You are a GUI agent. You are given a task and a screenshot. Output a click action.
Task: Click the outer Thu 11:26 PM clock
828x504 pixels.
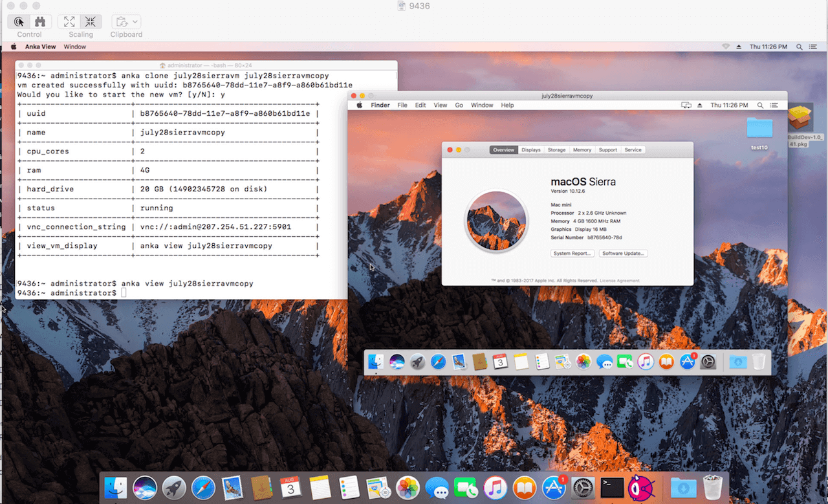768,47
